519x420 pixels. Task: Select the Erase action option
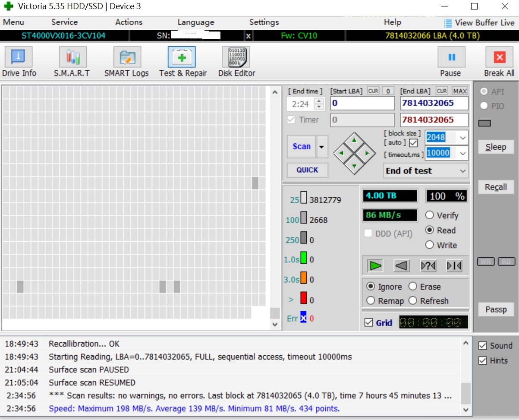[x=413, y=287]
